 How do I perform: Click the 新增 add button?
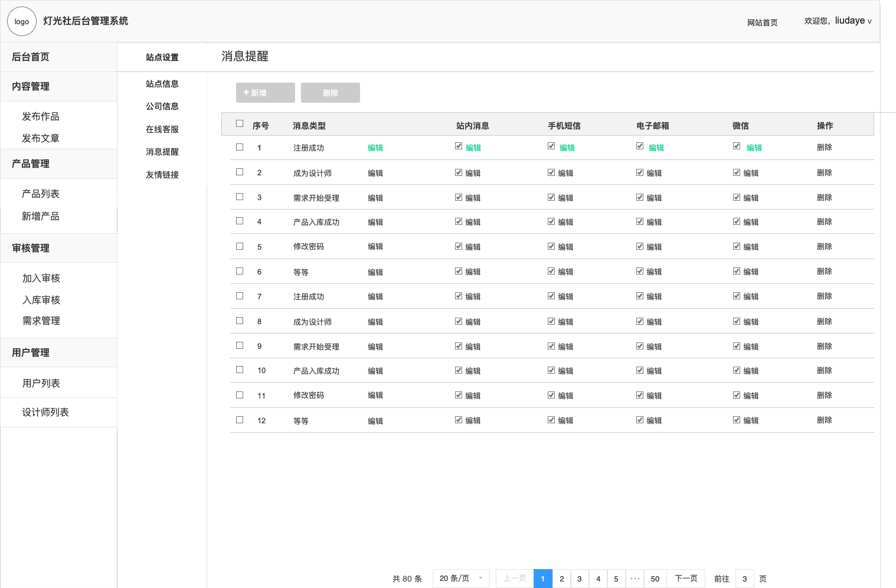coord(265,93)
